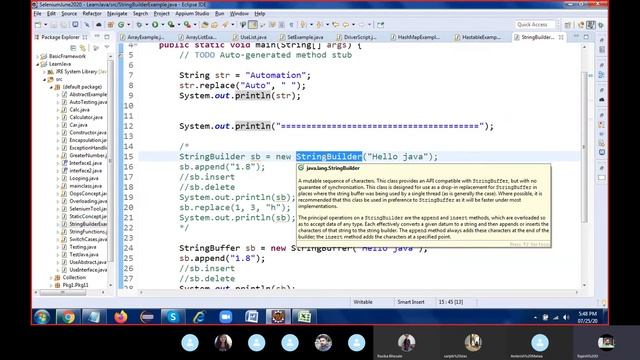
Task: Expand the BasicFramework project node
Action: 38,56
